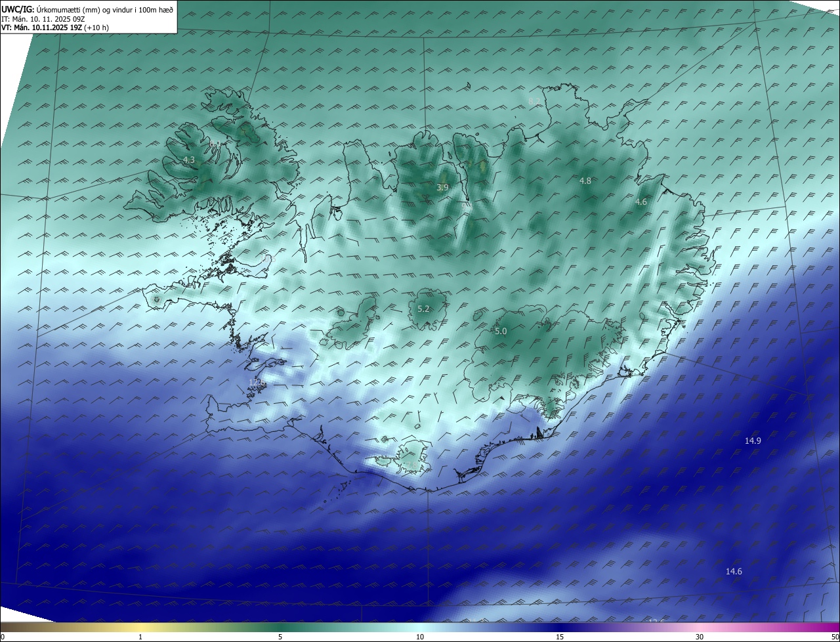Click the 3.9 value in north Iceland
The image size is (840, 642).
tap(442, 188)
